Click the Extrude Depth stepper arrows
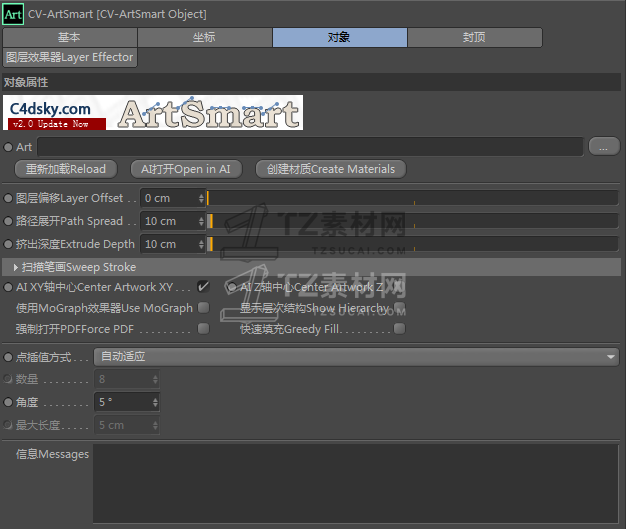Image resolution: width=626 pixels, height=529 pixels. 201,244
